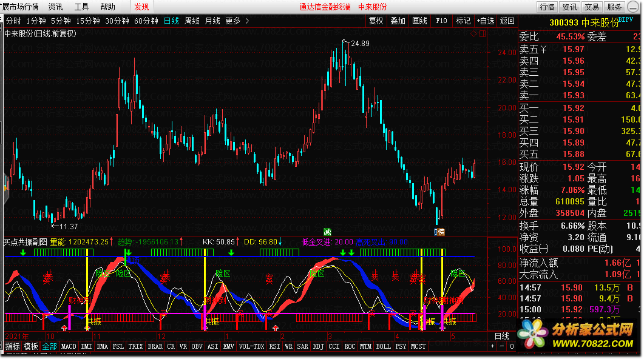Switch indicator to WR
Screen dimensions: 644x359
click(x=289, y=347)
